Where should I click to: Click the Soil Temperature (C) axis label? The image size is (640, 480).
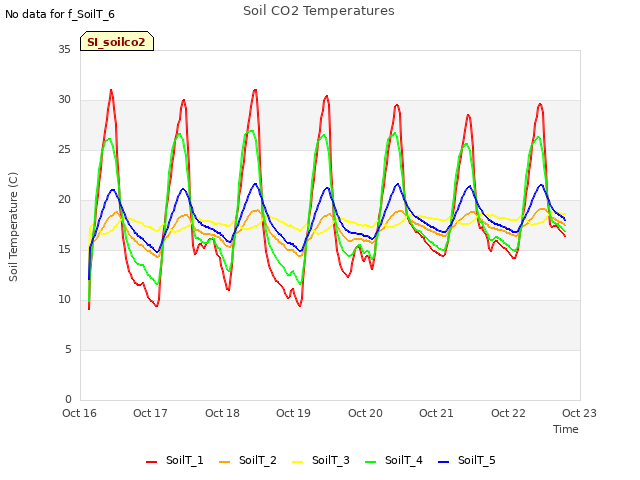[13, 227]
